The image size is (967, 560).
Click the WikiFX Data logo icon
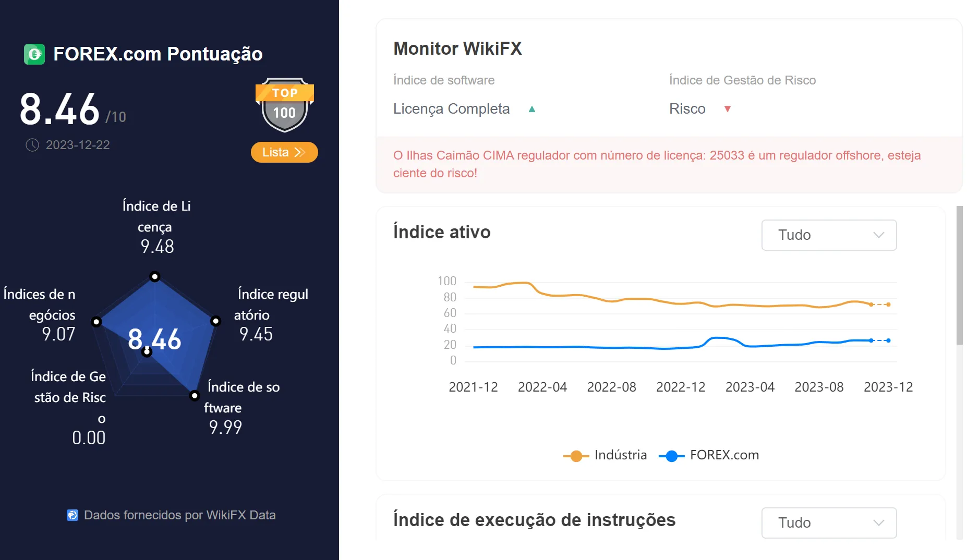click(x=72, y=515)
